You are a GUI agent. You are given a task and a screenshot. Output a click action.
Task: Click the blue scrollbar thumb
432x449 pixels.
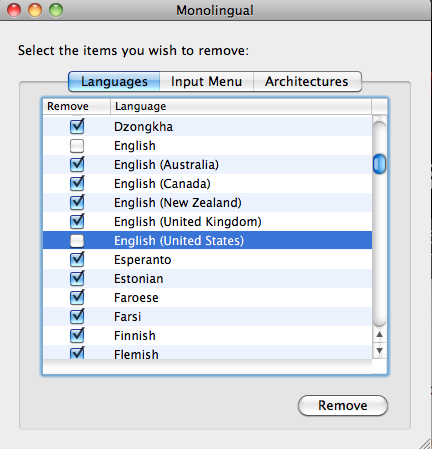(379, 164)
